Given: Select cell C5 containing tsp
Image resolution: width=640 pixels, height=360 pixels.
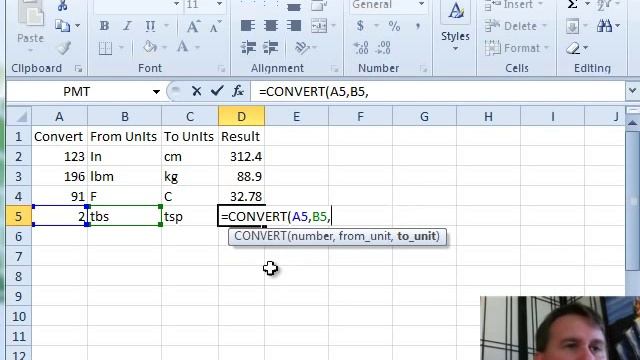Looking at the screenshot, I should [x=190, y=216].
